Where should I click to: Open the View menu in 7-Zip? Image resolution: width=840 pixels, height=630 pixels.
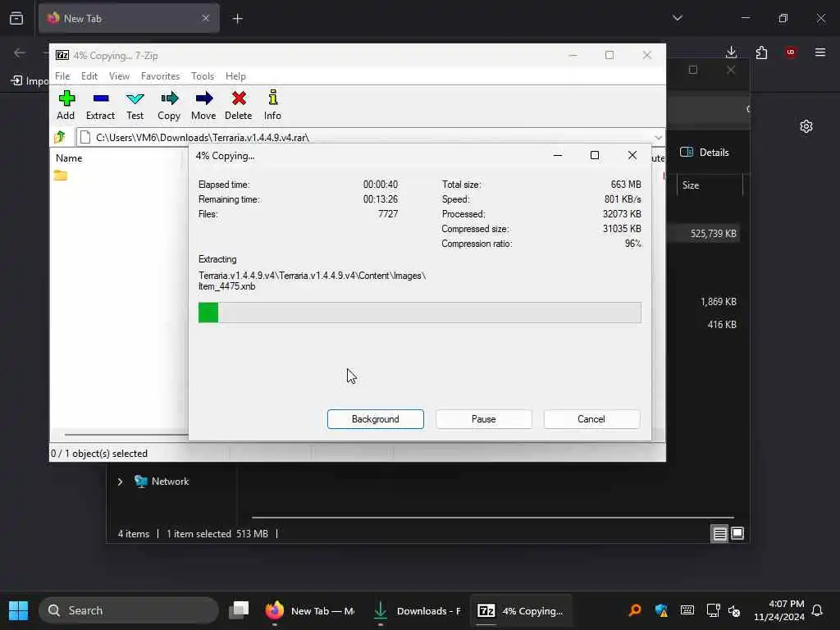pyautogui.click(x=120, y=76)
